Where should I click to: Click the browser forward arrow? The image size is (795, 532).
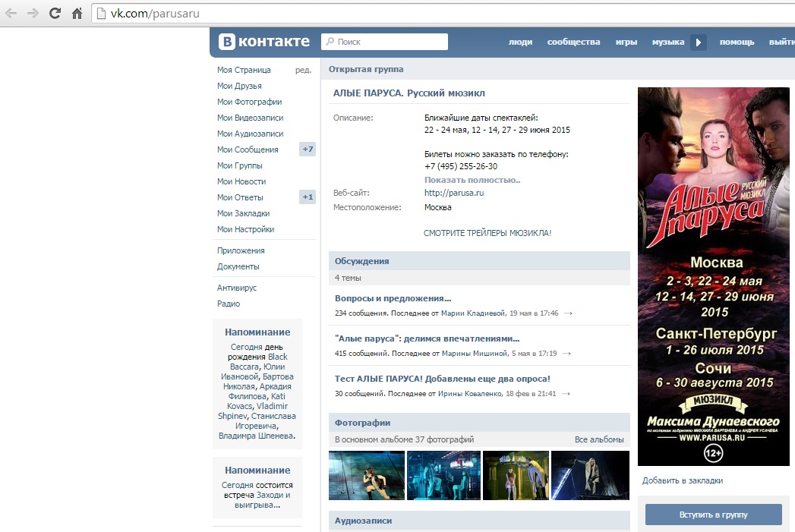pos(33,14)
